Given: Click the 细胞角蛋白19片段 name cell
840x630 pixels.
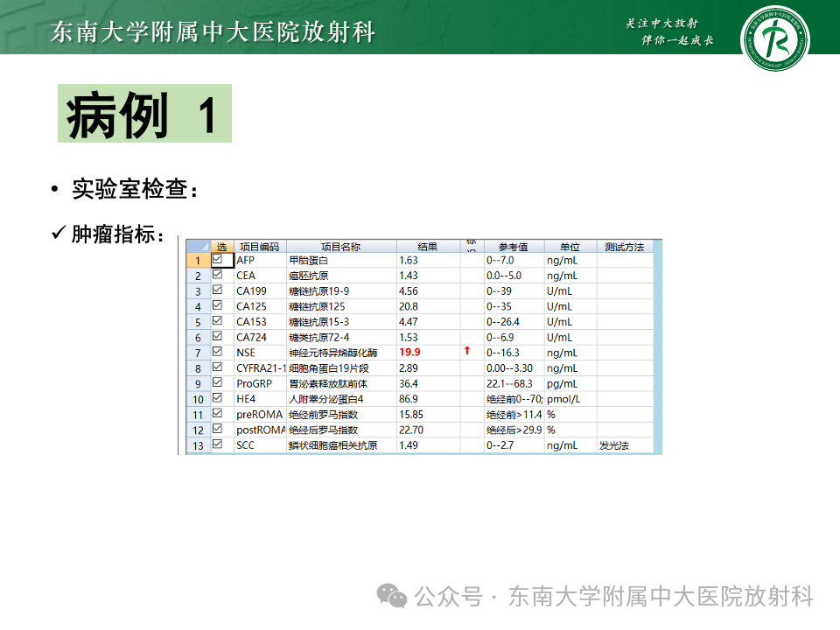Looking at the screenshot, I should click(x=341, y=368).
